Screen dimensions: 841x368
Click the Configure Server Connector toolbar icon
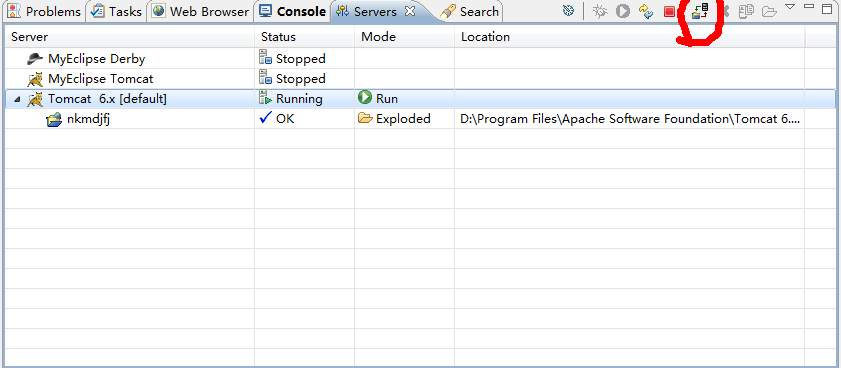[x=569, y=11]
